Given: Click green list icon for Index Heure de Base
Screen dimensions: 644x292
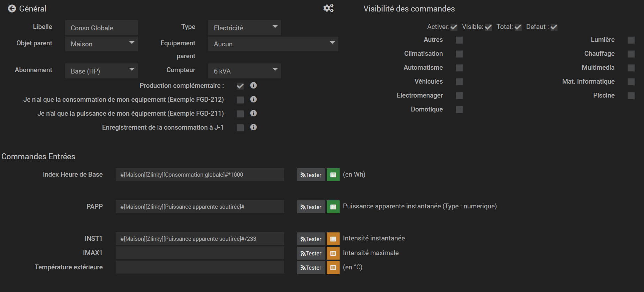Looking at the screenshot, I should coord(333,175).
